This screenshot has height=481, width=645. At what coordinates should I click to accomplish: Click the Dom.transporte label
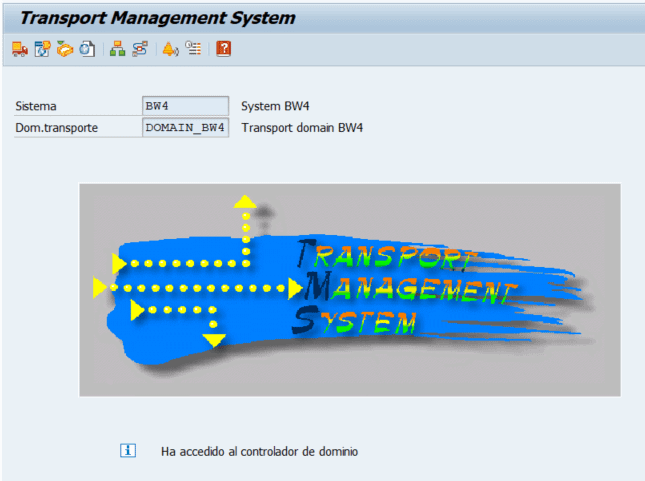tap(56, 128)
